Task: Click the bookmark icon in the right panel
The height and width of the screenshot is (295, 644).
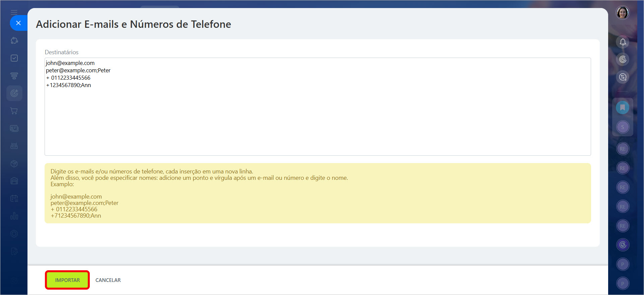Action: click(623, 107)
